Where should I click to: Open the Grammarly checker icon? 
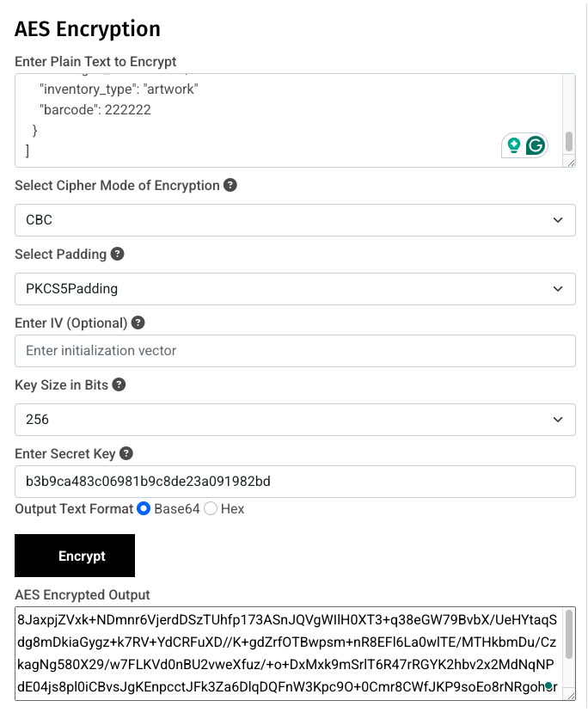tap(536, 144)
